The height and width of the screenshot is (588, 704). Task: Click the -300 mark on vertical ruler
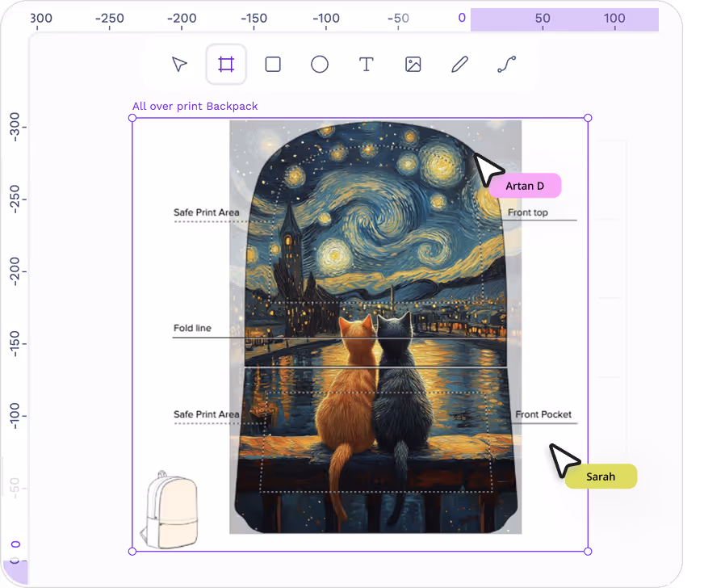click(15, 127)
